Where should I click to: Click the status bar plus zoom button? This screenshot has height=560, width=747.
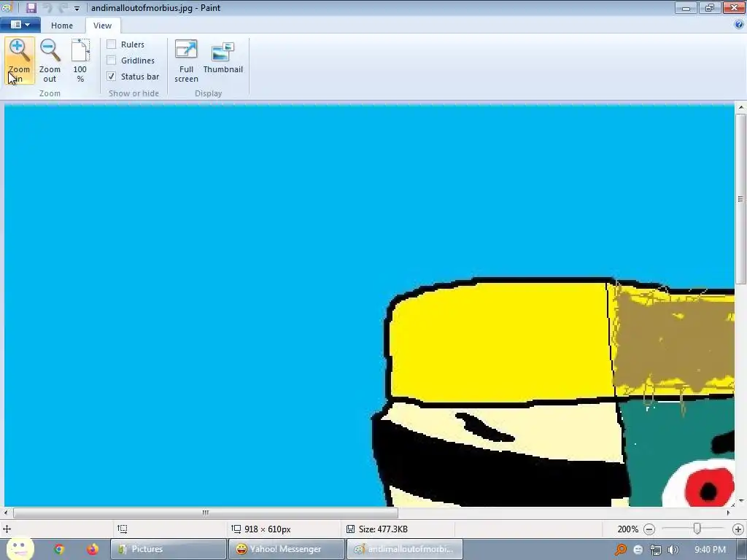pyautogui.click(x=738, y=529)
